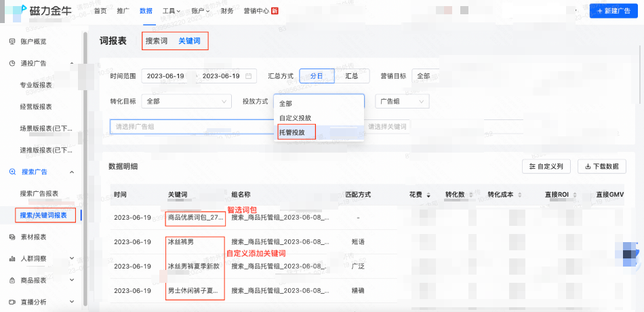Image resolution: width=644 pixels, height=312 pixels.
Task: Open 专业版报表 in the sidebar
Action: click(x=36, y=85)
